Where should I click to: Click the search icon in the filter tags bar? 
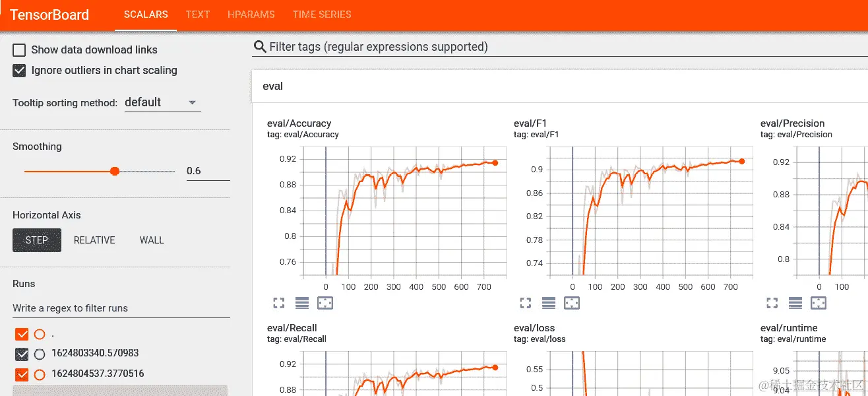click(x=259, y=47)
